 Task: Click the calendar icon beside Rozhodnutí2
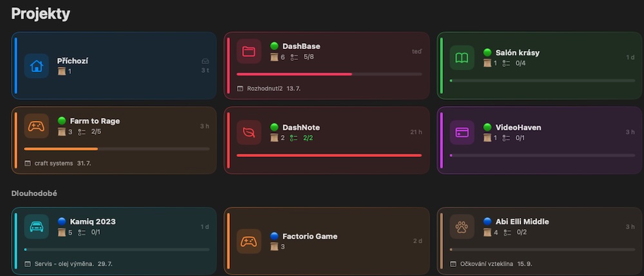pyautogui.click(x=240, y=89)
